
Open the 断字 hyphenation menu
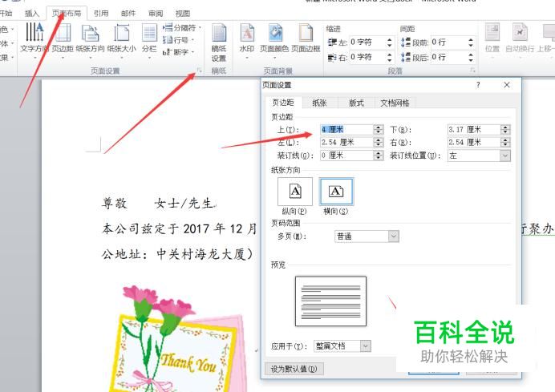pos(178,52)
